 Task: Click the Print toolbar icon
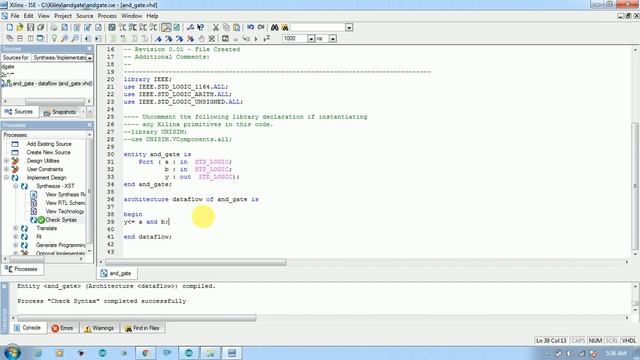coord(54,27)
